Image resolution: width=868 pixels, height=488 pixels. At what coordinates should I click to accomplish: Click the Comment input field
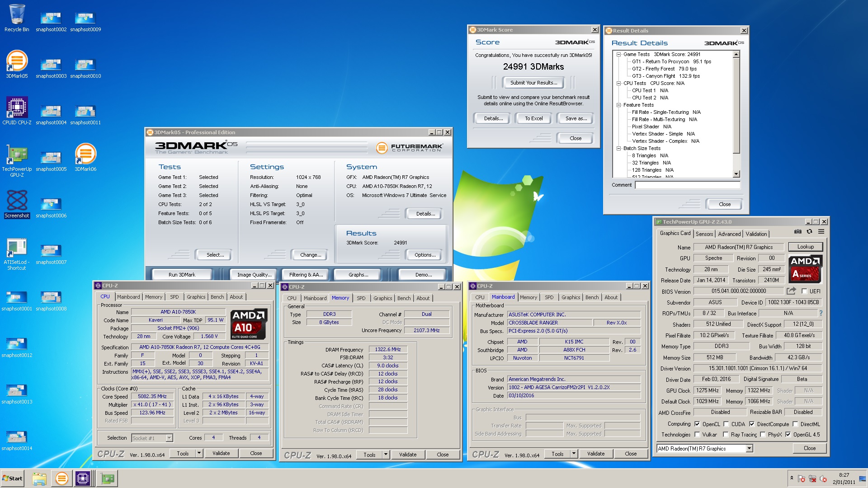pos(688,185)
